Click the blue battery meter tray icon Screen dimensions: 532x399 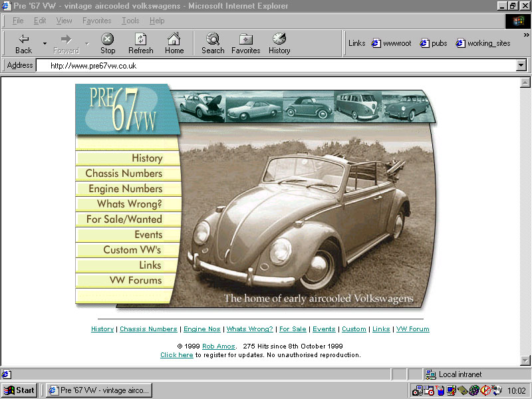440,390
